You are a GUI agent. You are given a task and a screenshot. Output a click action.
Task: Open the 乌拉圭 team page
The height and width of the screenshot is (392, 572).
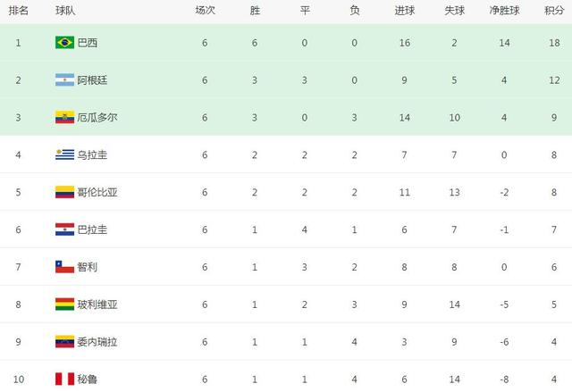(95, 155)
